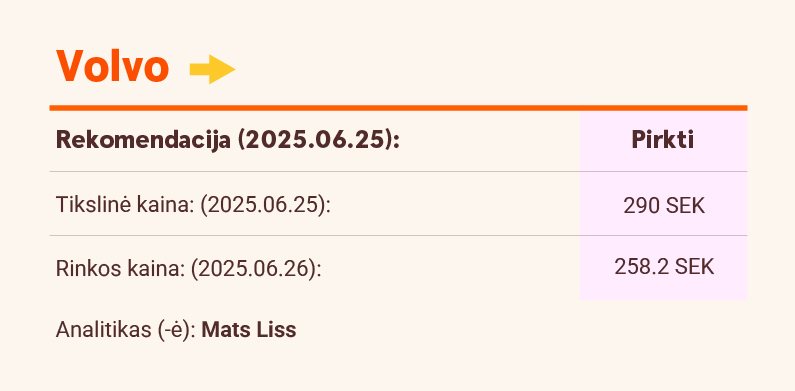Click the yellow arrow icon beside Volvo
The width and height of the screenshot is (795, 391).
pos(212,69)
